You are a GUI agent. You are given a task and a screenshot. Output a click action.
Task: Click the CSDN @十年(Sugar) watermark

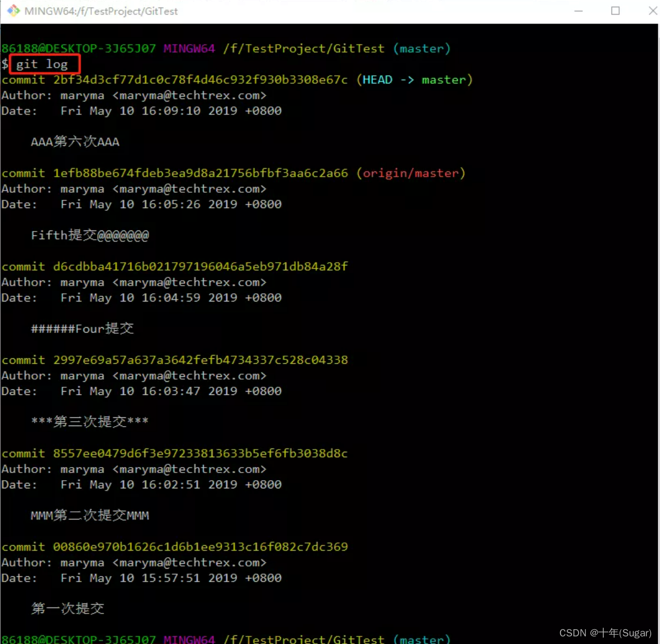coord(605,633)
